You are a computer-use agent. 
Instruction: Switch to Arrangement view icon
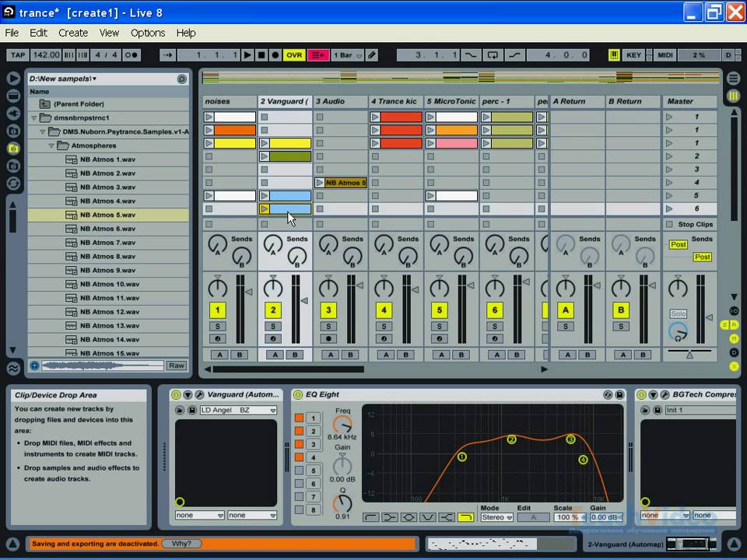[734, 78]
